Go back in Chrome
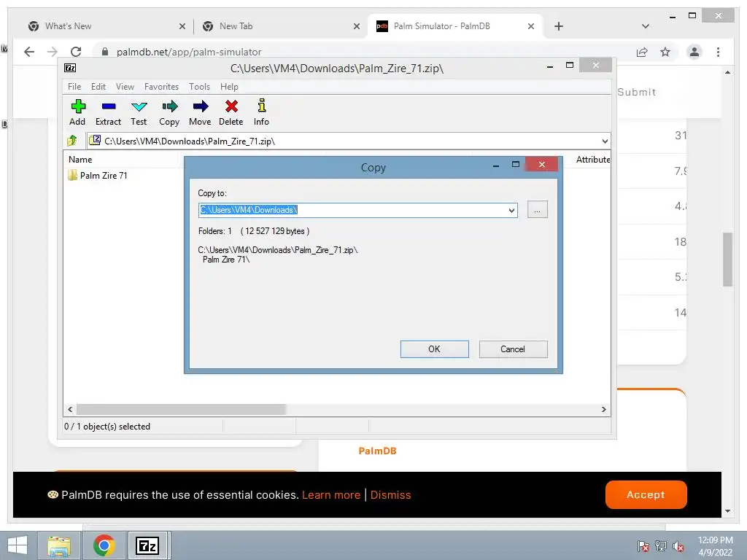Image resolution: width=747 pixels, height=560 pixels. point(29,52)
